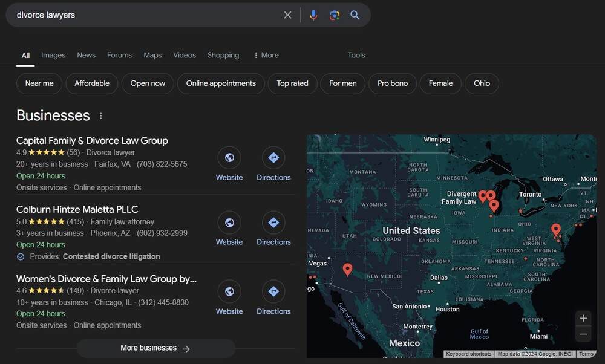Viewport: 605px width, 364px height.
Task: Show More businesses
Action: (156, 348)
